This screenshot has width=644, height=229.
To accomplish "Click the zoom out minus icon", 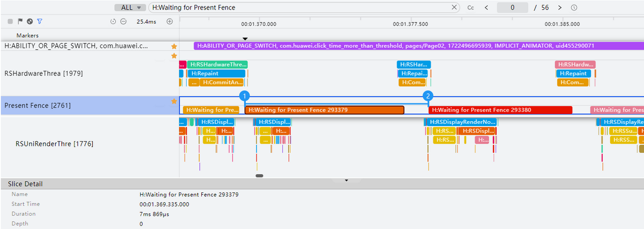I will click(123, 21).
